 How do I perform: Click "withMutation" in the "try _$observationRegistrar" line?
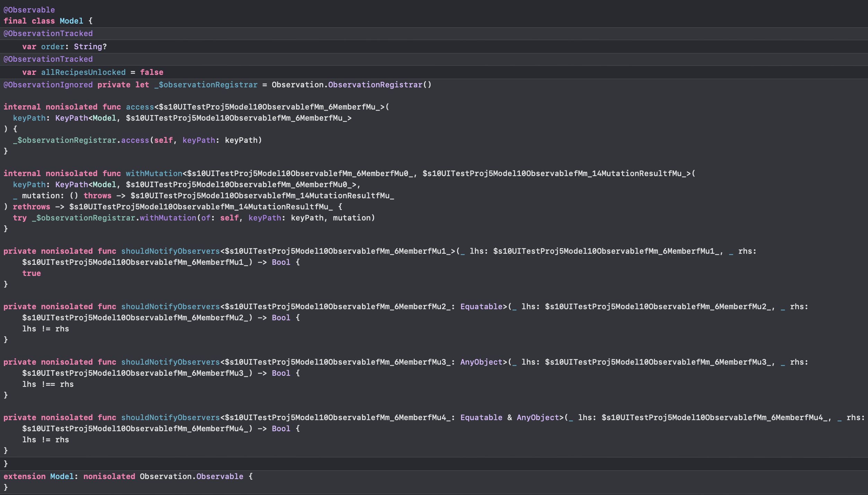click(x=168, y=218)
